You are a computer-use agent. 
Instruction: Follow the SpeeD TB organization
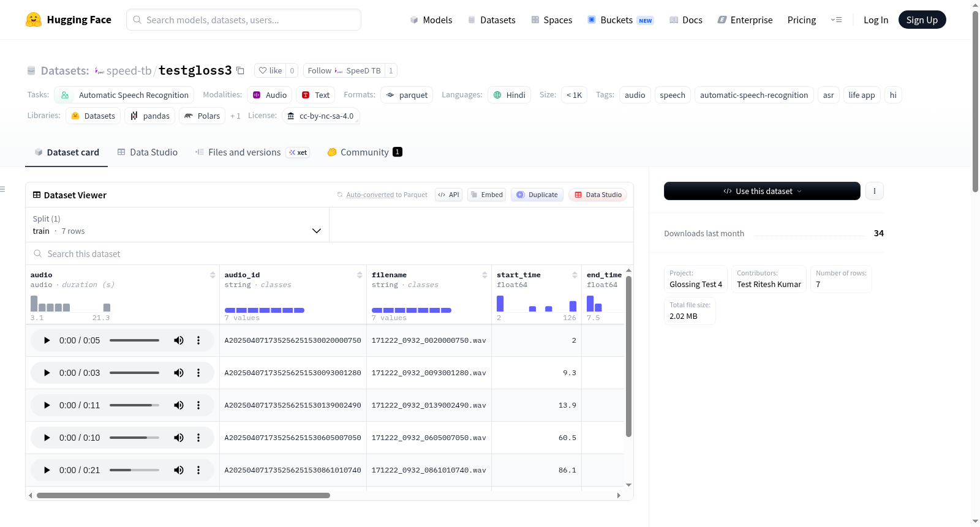(x=344, y=70)
